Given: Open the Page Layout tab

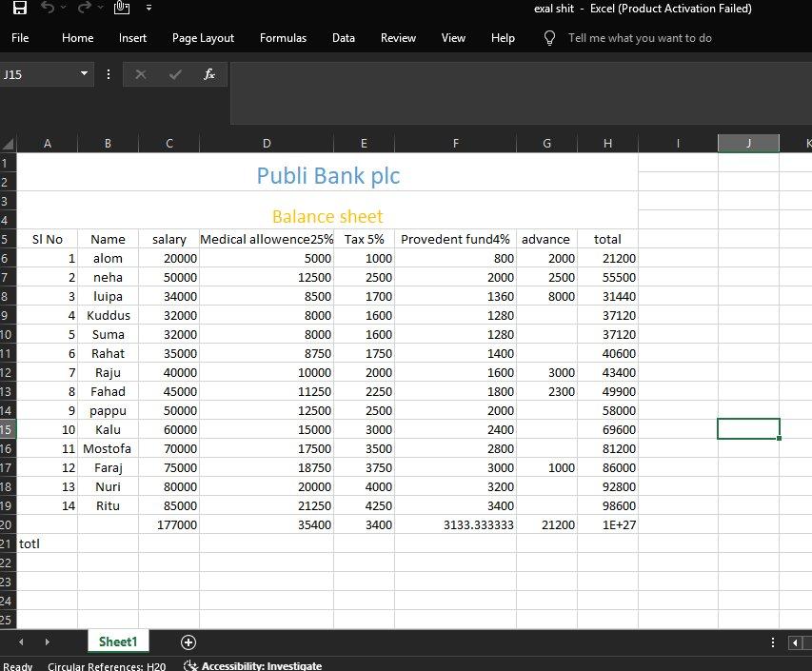Looking at the screenshot, I should (x=203, y=38).
